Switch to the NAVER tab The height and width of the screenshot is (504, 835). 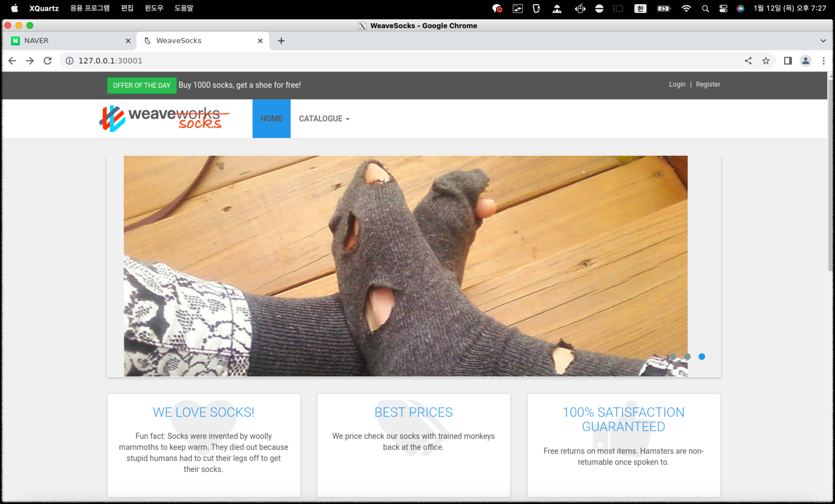click(x=68, y=41)
